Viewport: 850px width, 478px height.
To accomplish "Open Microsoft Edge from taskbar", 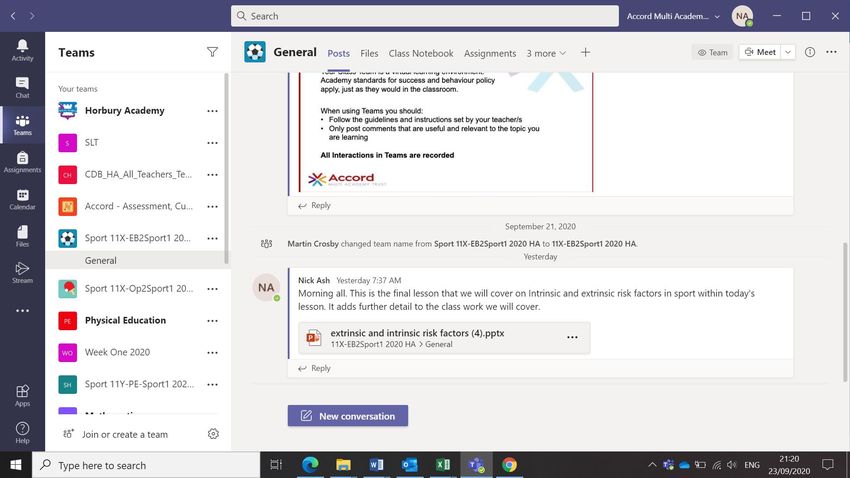I will pyautogui.click(x=310, y=464).
